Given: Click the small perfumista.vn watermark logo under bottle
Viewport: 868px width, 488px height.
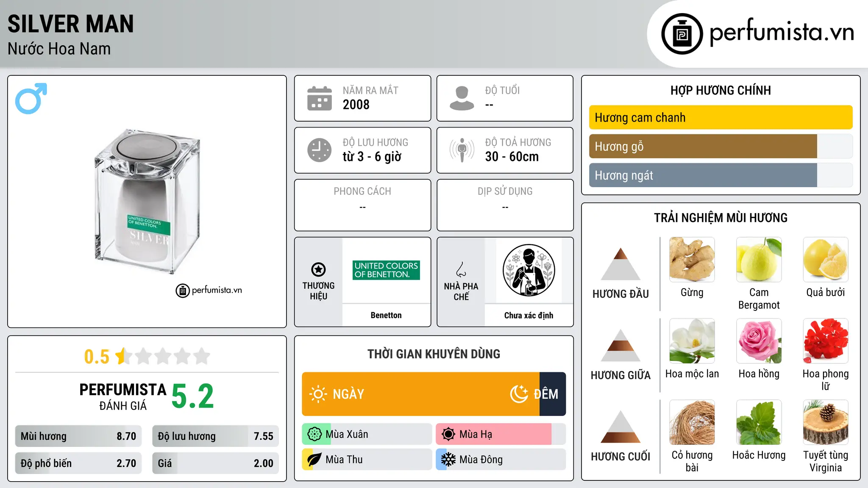Looking at the screenshot, I should [209, 291].
